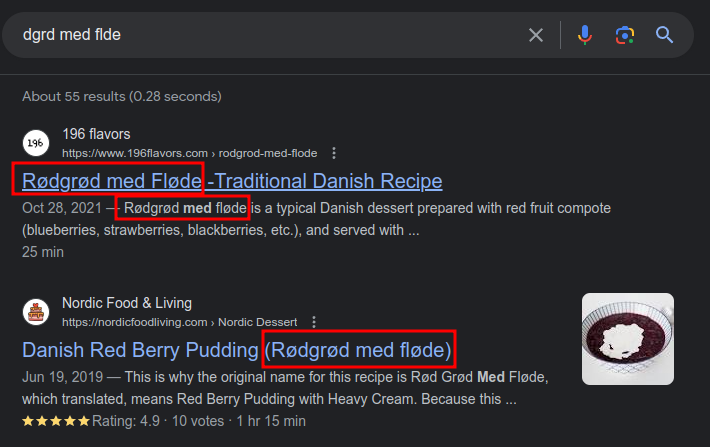Open Google Lens image search
Screen dimensions: 710x447
pos(625,36)
